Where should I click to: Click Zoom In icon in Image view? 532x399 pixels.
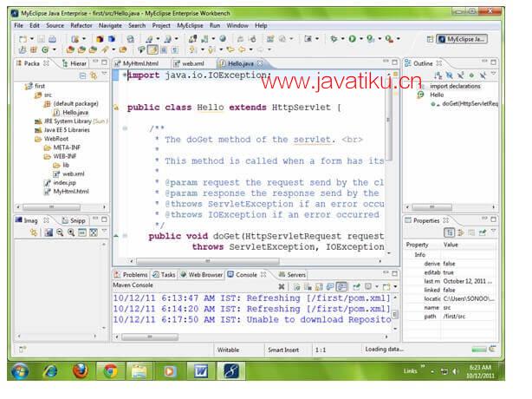click(x=71, y=232)
